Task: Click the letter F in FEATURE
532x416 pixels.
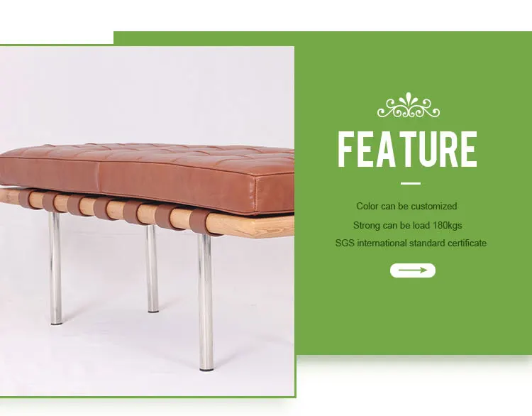Action: 346,149
